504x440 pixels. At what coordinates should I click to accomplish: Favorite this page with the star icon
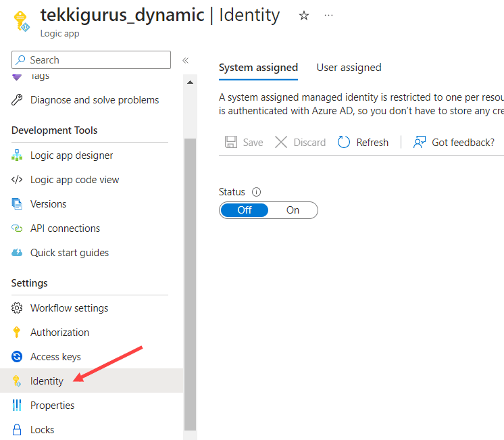point(304,16)
